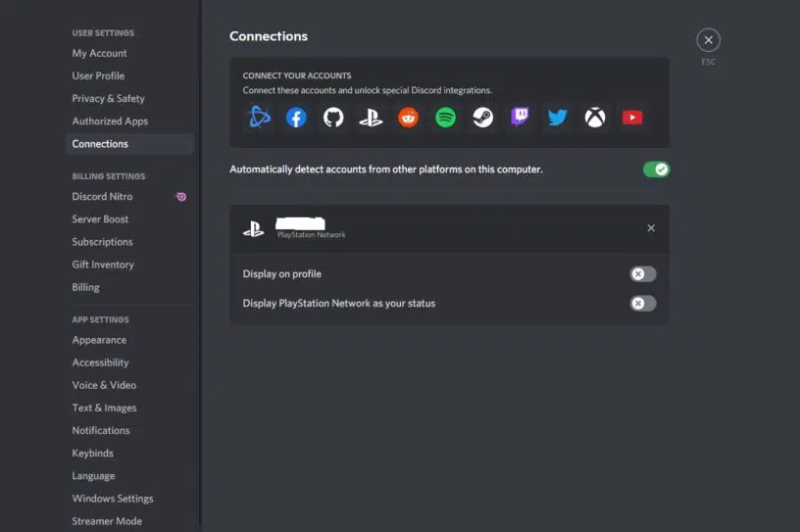This screenshot has width=800, height=532.
Task: Open Billing settings
Action: pyautogui.click(x=129, y=287)
